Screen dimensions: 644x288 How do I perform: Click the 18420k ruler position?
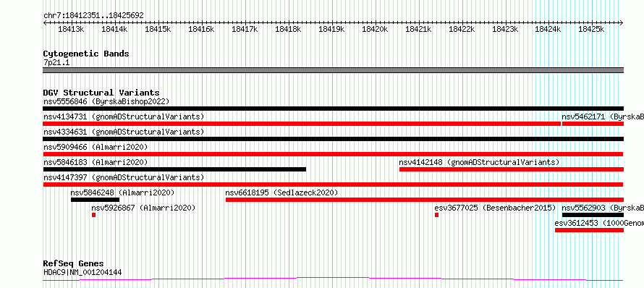click(375, 29)
